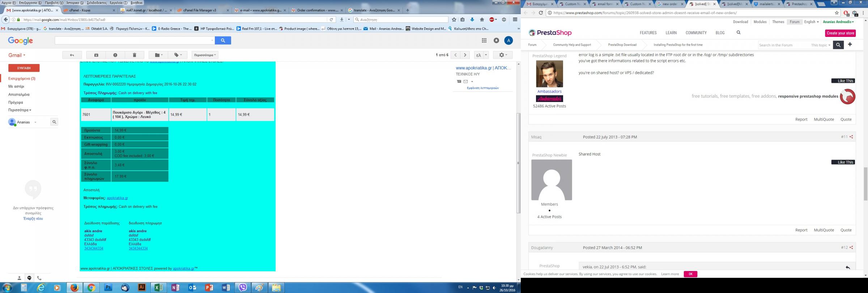This screenshot has width=868, height=293.
Task: Open Google apps grid launcher
Action: 484,41
